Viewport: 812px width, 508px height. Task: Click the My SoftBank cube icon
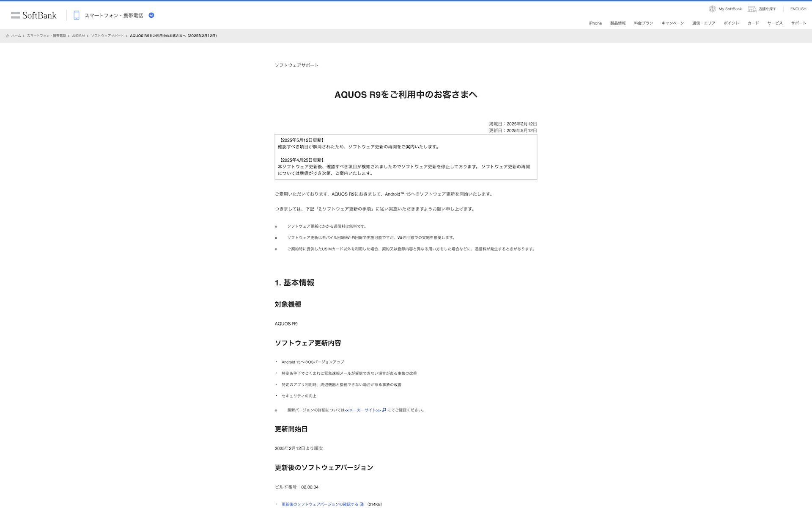tap(712, 9)
